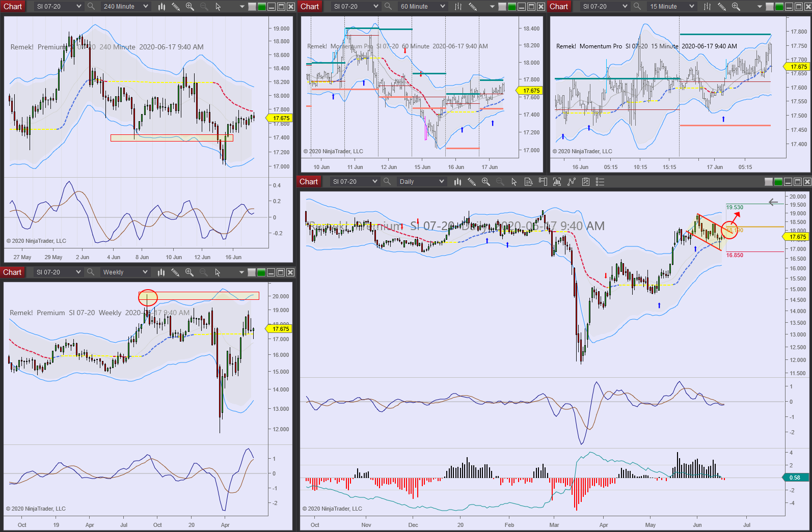Open SI 07-20 instrument dropdown in Daily chart
The image size is (812, 532).
tap(355, 182)
